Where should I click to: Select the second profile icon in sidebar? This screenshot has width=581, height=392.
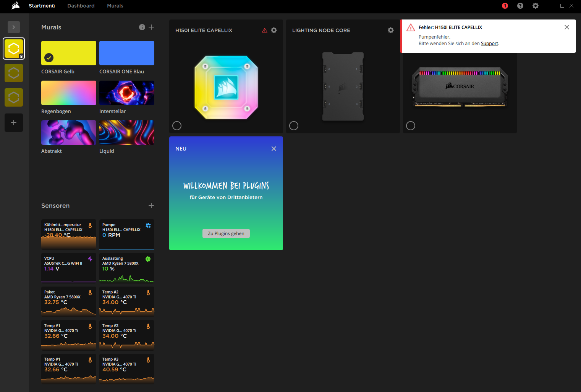pos(14,73)
